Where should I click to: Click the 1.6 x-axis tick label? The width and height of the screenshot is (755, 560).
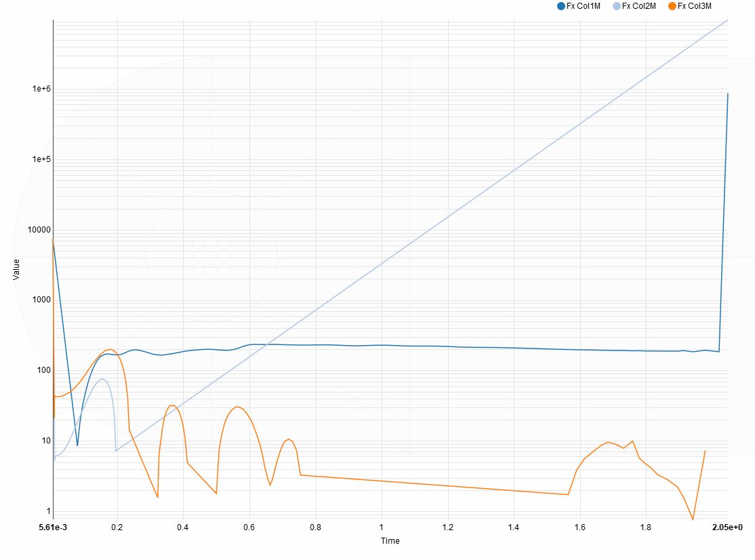coord(579,527)
